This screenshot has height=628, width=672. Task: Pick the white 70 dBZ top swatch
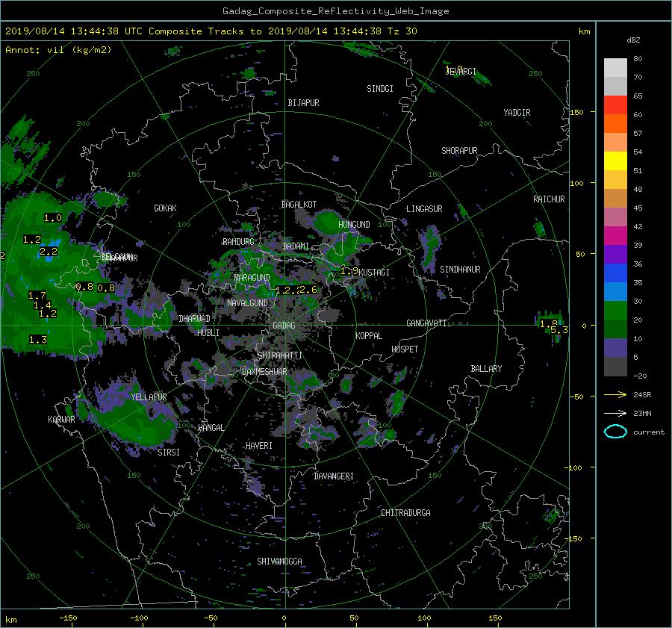[x=615, y=68]
